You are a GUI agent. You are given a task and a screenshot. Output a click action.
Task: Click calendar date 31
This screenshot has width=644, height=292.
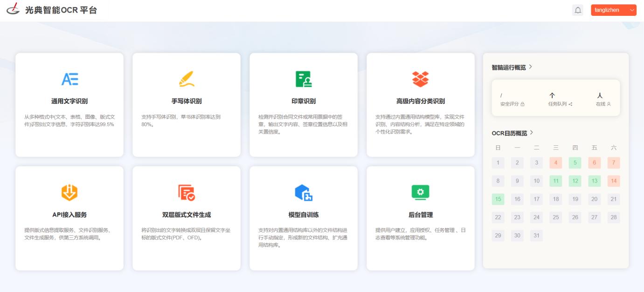[x=536, y=236]
